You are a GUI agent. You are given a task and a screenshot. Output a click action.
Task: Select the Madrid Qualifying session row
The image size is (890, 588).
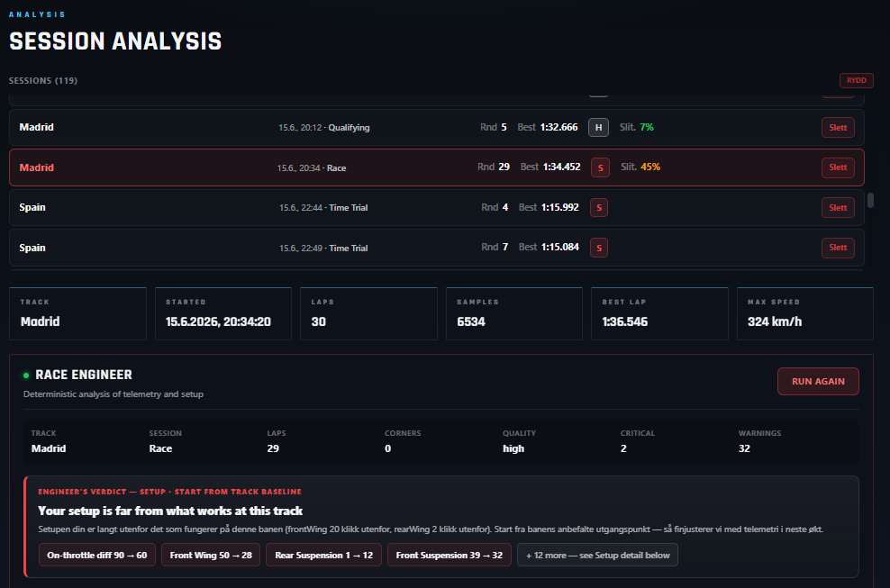click(x=437, y=128)
